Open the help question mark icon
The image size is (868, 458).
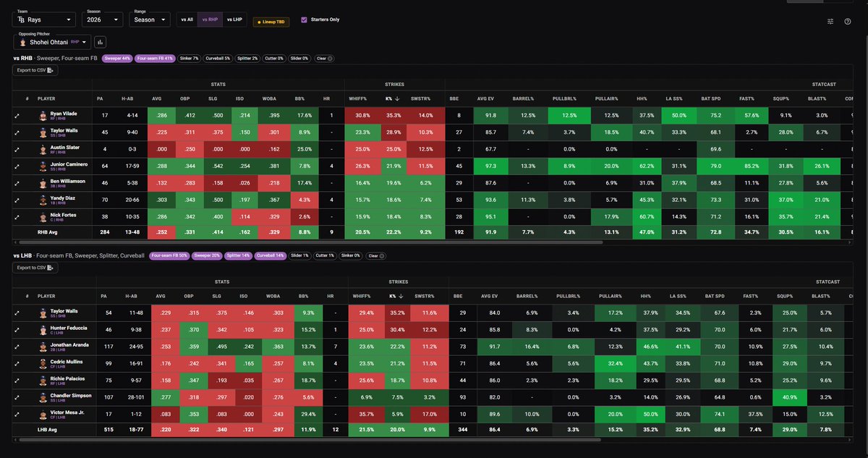[848, 21]
